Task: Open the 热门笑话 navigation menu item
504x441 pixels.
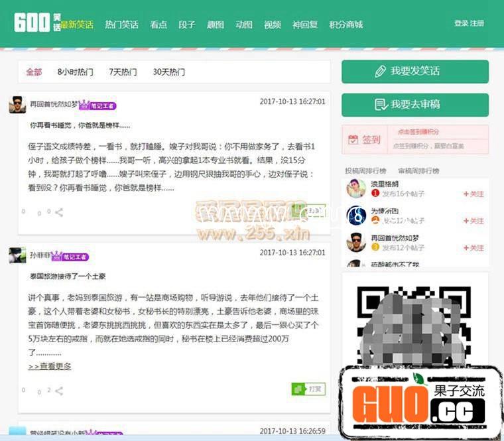Action: (x=121, y=25)
